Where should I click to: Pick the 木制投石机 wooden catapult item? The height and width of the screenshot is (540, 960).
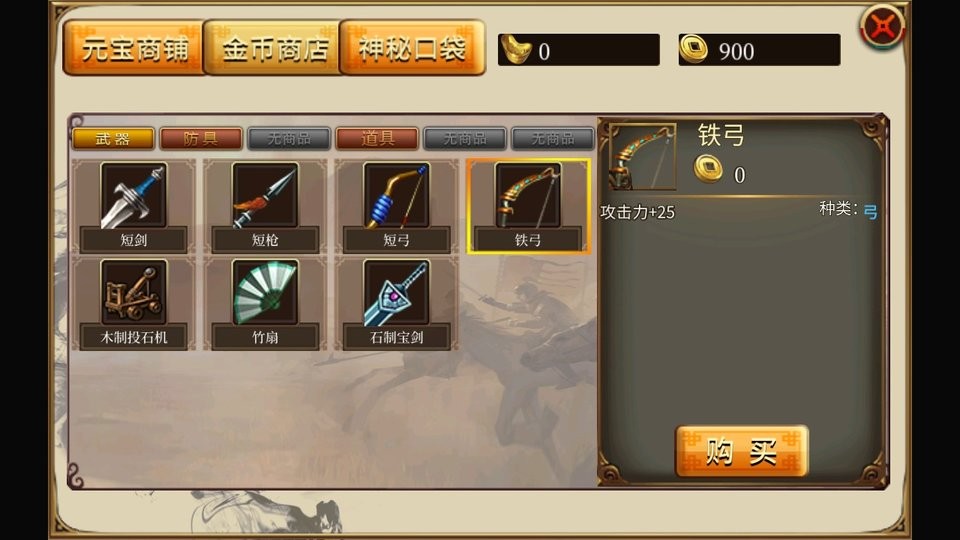133,304
